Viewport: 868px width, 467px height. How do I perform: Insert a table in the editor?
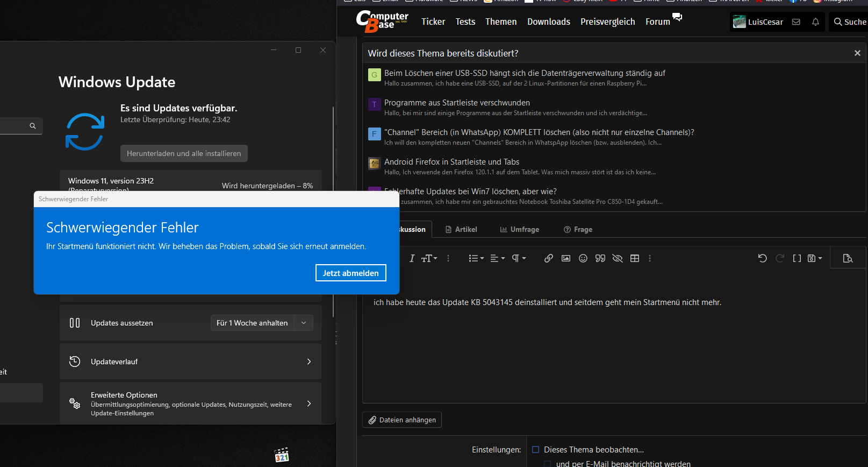tap(635, 258)
